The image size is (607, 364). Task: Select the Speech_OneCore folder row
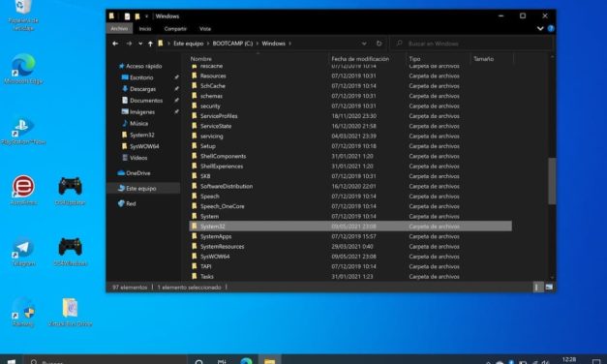tap(350, 206)
